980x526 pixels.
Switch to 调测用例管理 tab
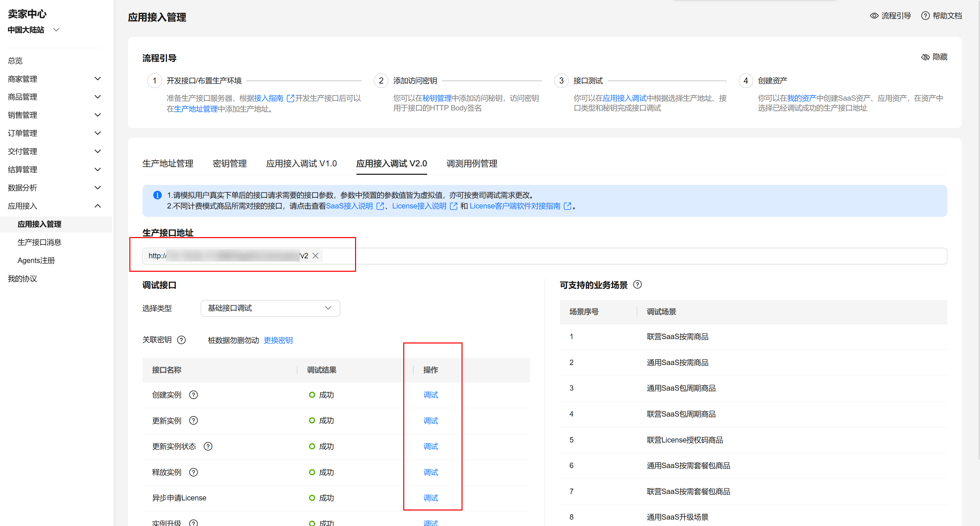pyautogui.click(x=472, y=164)
